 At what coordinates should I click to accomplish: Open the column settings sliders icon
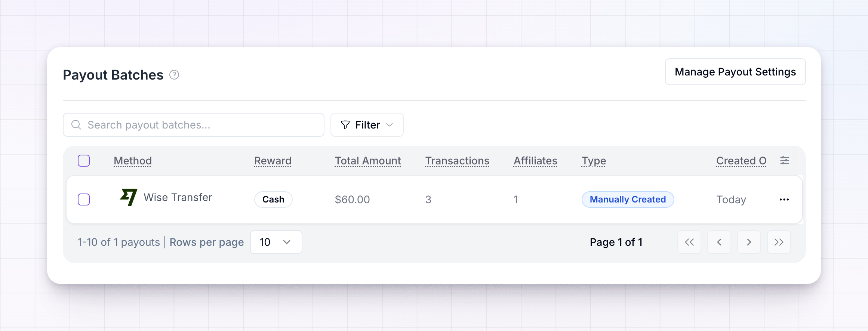[785, 161]
